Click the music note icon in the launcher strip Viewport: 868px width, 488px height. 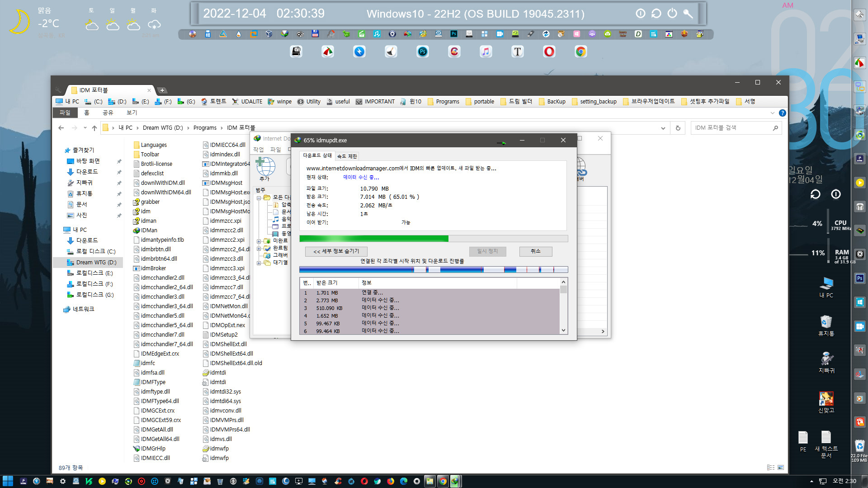point(377,34)
